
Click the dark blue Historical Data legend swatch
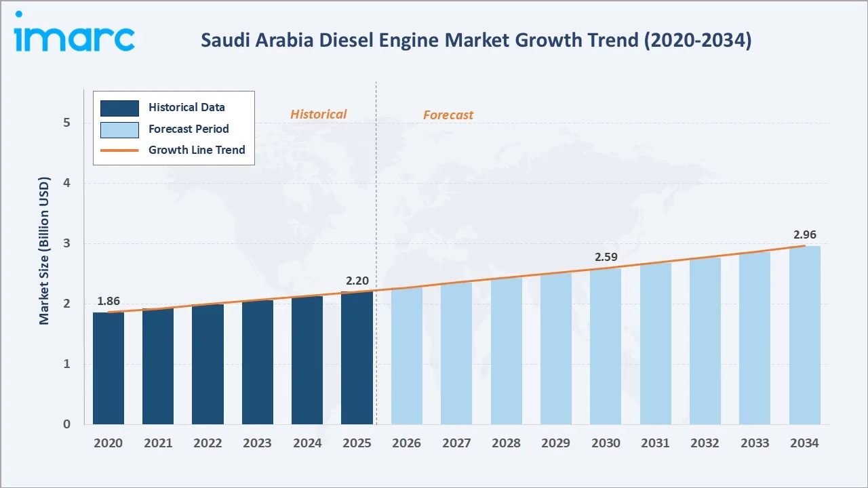click(119, 108)
